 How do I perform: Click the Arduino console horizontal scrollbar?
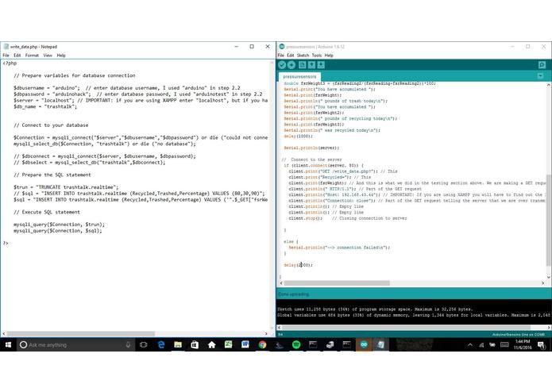tap(407, 327)
